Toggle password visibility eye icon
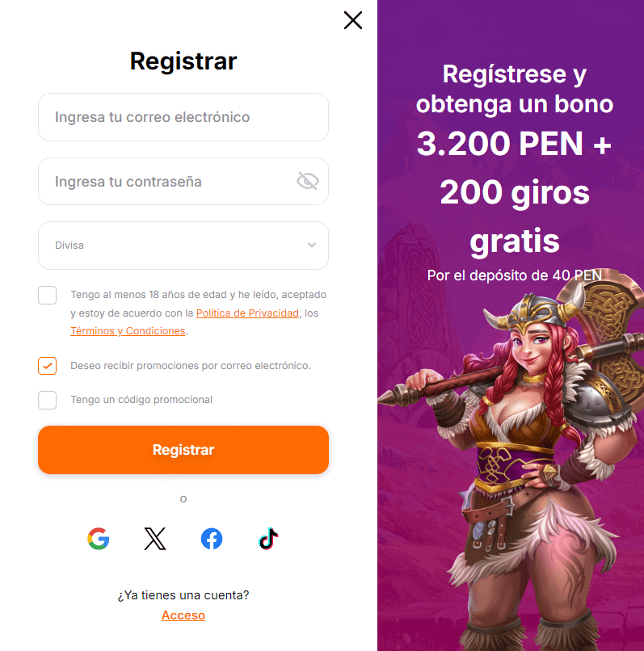Viewport: 644px width, 651px height. click(308, 181)
